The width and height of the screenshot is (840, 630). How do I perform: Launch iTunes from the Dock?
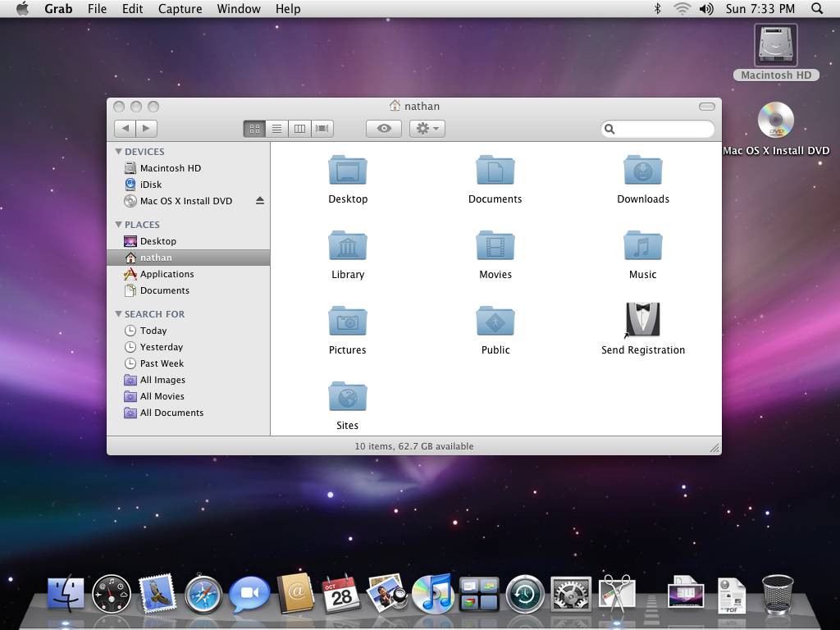433,592
